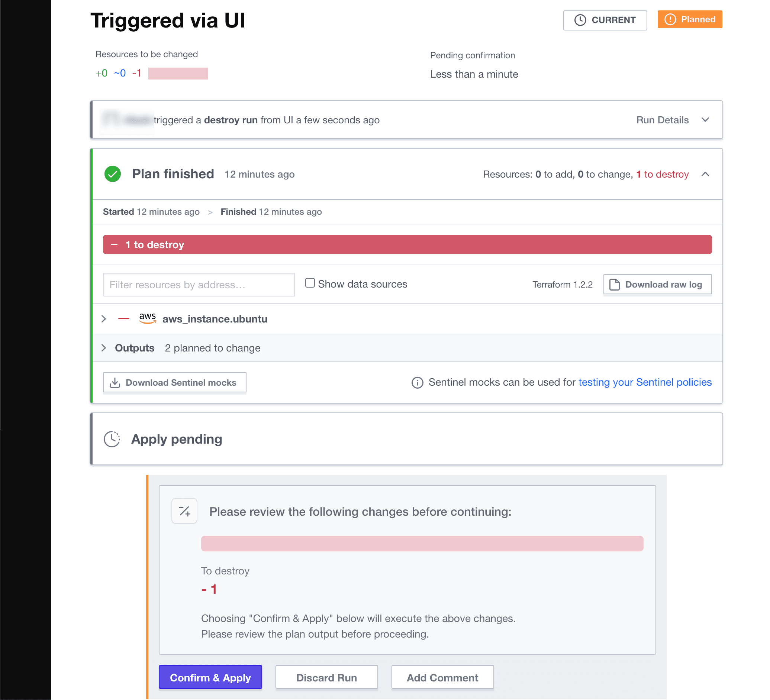Click the Filter resources by address input field
Viewport: 770px width, 700px height.
click(x=198, y=284)
